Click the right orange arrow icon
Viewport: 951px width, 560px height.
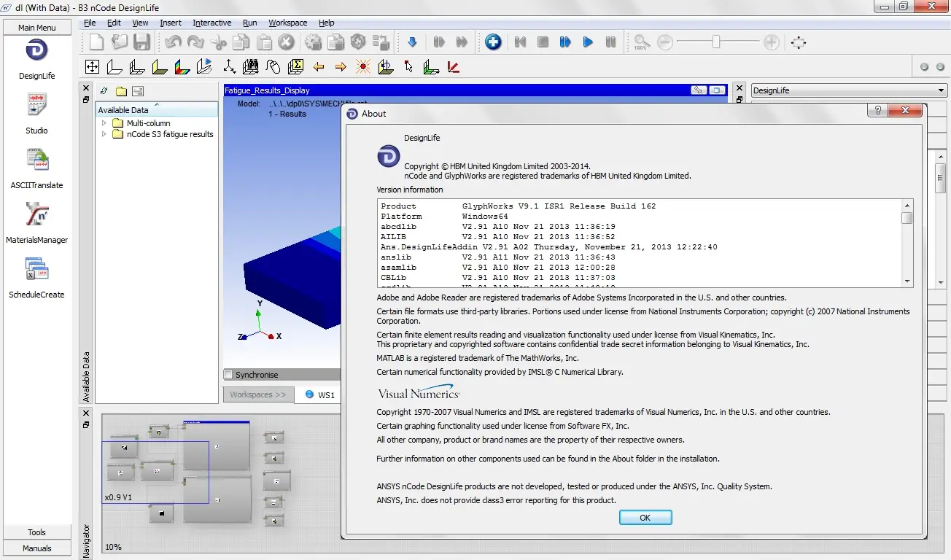click(x=341, y=67)
